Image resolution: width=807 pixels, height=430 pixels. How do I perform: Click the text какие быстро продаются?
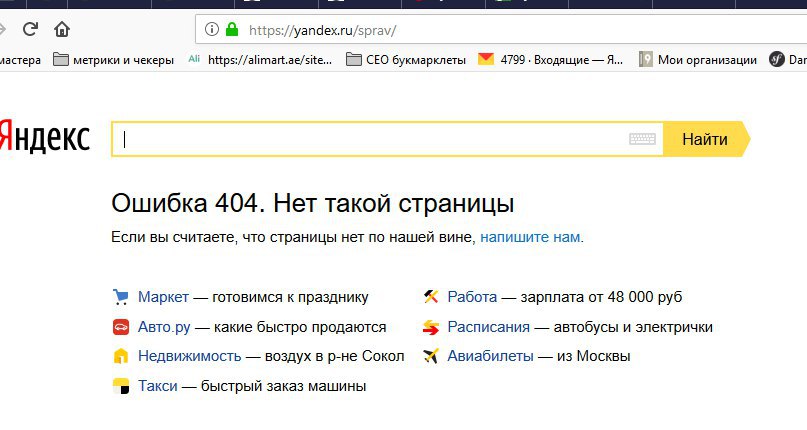(x=300, y=327)
